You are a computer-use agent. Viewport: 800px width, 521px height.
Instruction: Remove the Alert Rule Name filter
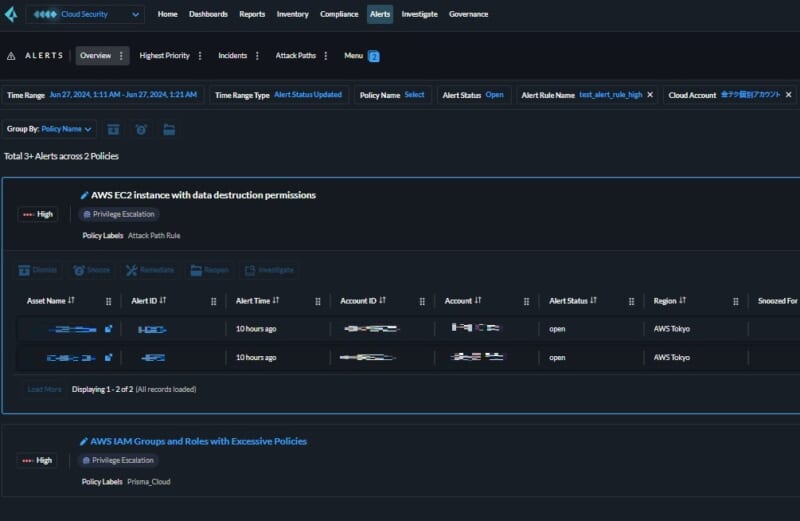650,95
